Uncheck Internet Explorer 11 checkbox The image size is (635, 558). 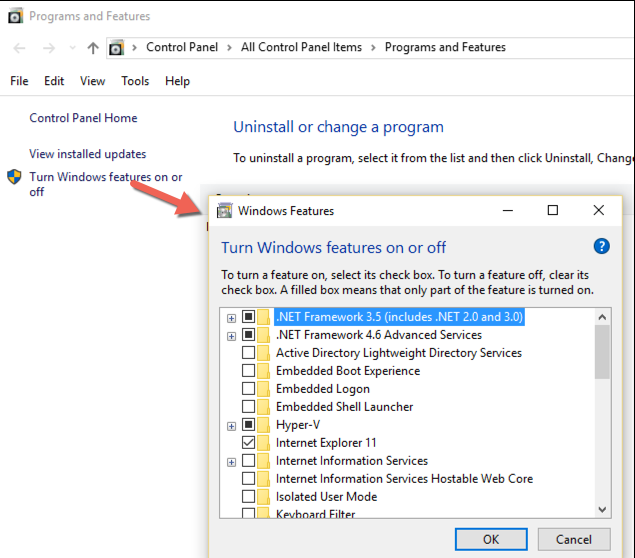pos(248,442)
